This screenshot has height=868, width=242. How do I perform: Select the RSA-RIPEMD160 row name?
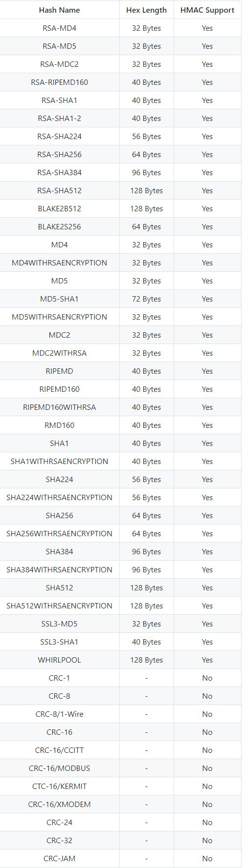tap(60, 82)
